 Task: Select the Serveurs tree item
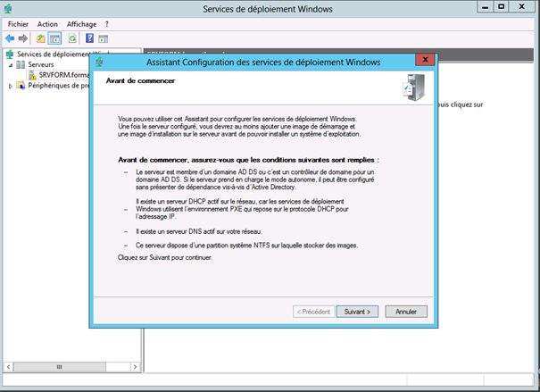tap(41, 64)
